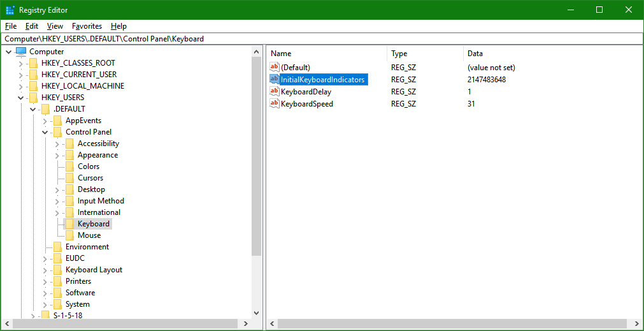This screenshot has width=644, height=331.
Task: Click tree pane scroll up arrow
Action: point(256,52)
